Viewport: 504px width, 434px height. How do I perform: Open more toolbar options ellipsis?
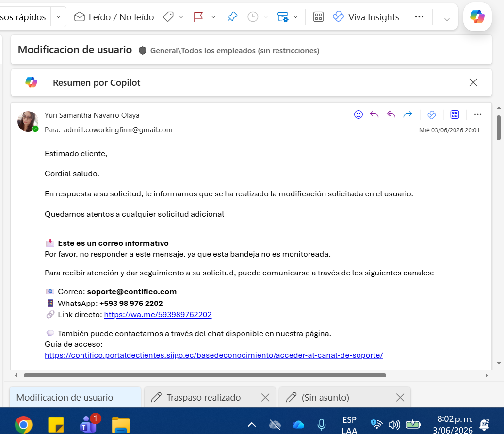coord(419,16)
